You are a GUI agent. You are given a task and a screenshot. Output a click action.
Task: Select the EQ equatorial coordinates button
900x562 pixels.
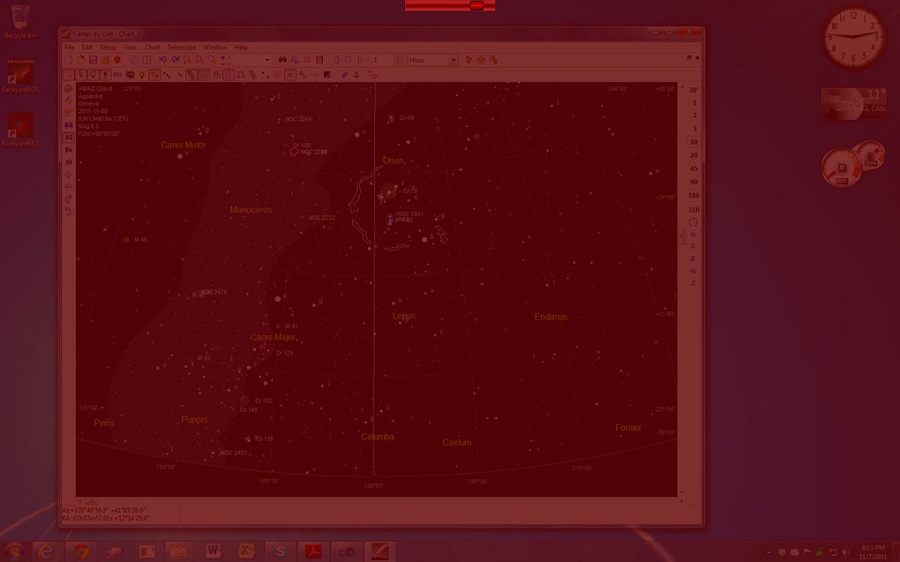(69, 125)
